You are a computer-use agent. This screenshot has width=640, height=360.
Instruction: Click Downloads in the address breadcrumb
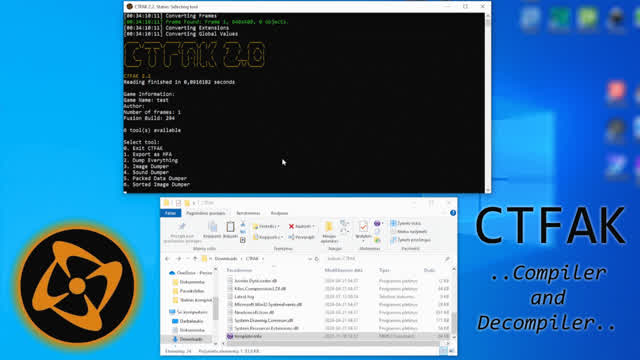click(x=226, y=259)
